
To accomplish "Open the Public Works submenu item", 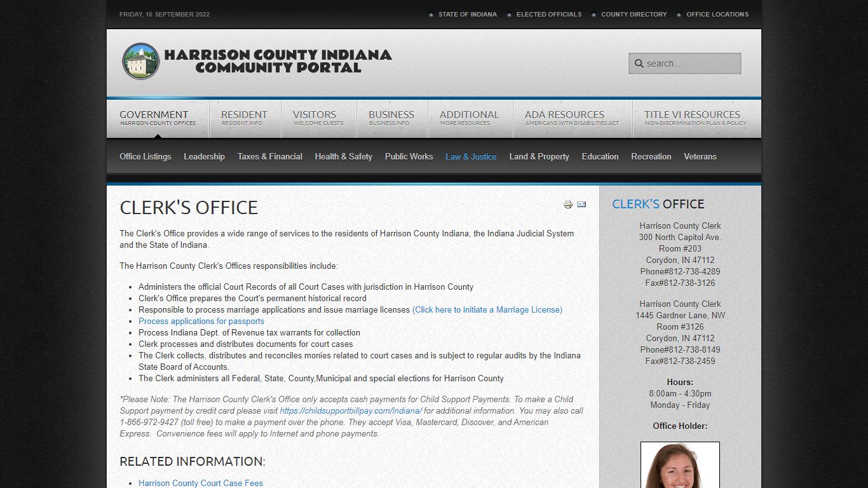I will pyautogui.click(x=409, y=156).
